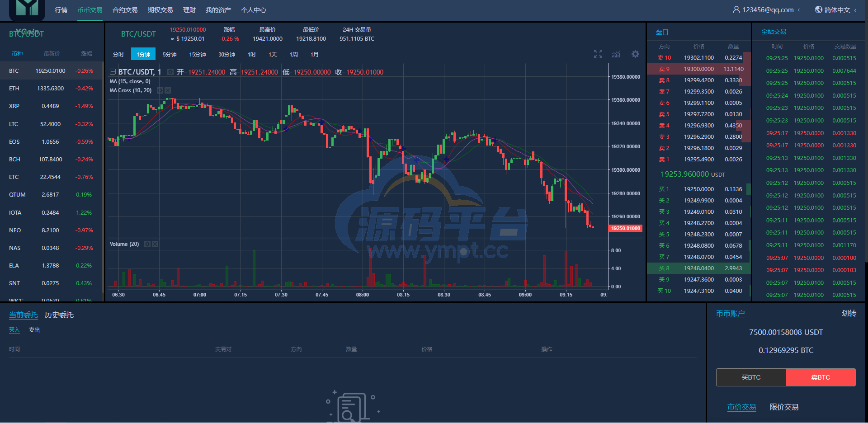Select the 15分钟 chart interval
Image resolution: width=868 pixels, height=423 pixels.
[198, 54]
